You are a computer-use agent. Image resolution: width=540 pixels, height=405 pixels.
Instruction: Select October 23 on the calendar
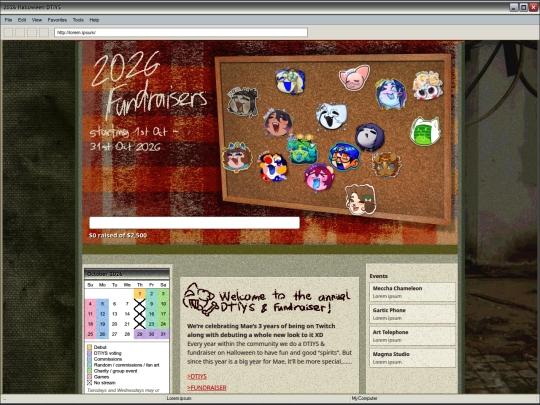[152, 324]
